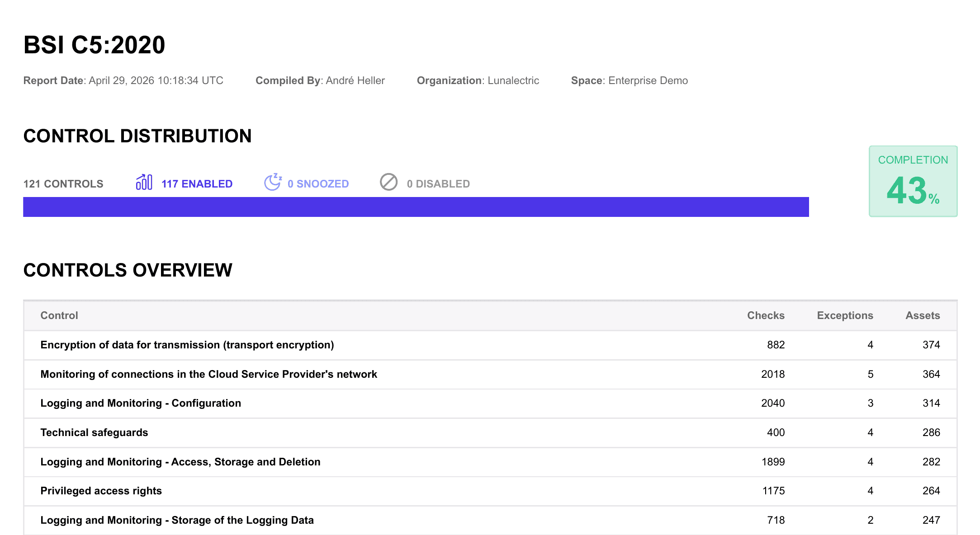Click exceptions value 4 in Technical safeguards row

click(870, 432)
